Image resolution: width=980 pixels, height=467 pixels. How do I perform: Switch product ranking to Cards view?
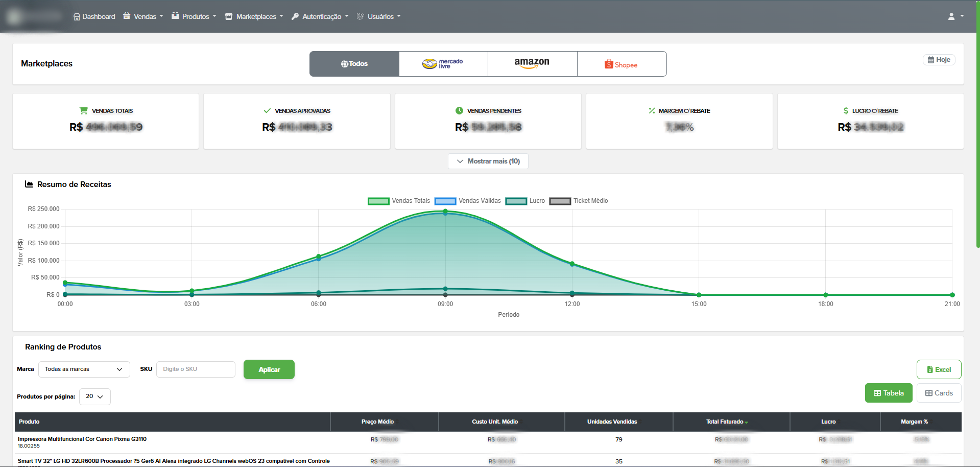(x=939, y=392)
